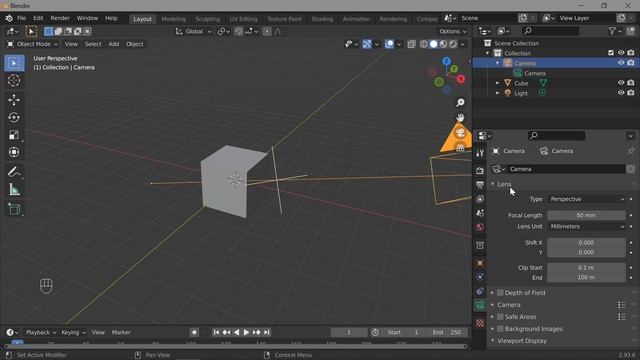Enable the Background Images checkbox
This screenshot has height=360, width=640.
(500, 329)
